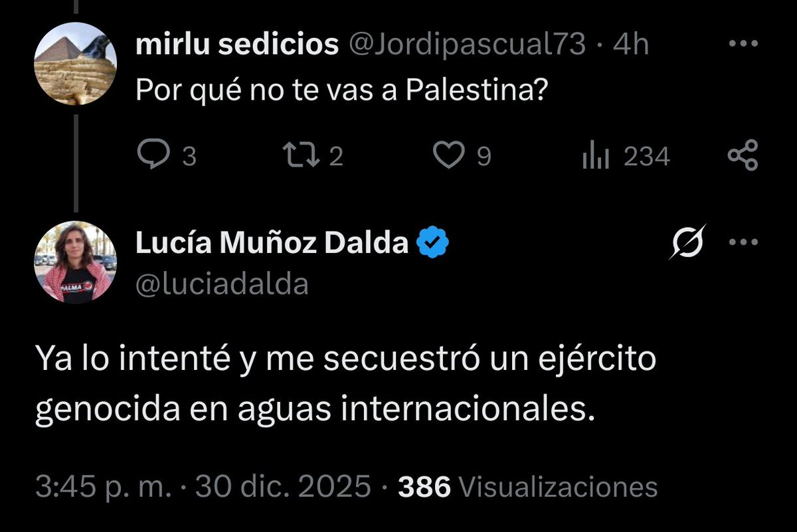Click the 3:45 p. m. · 30 dic. 2025 timestamp
The image size is (797, 532).
(x=203, y=488)
